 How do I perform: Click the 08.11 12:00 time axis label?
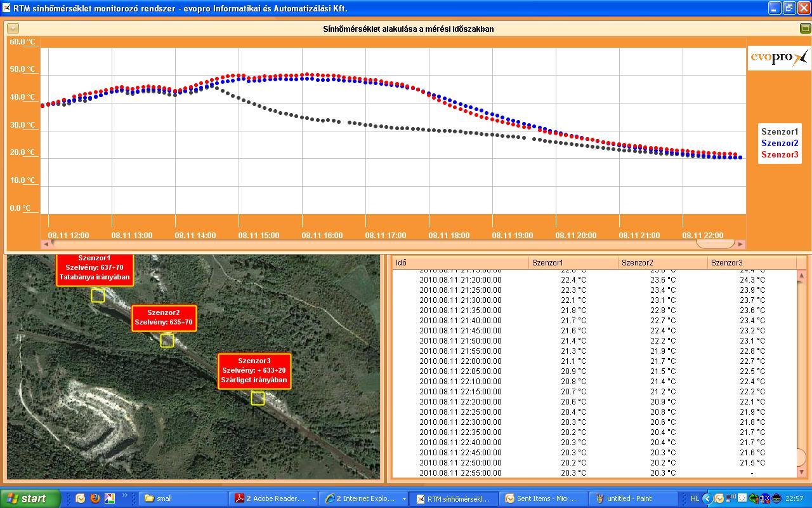point(68,236)
